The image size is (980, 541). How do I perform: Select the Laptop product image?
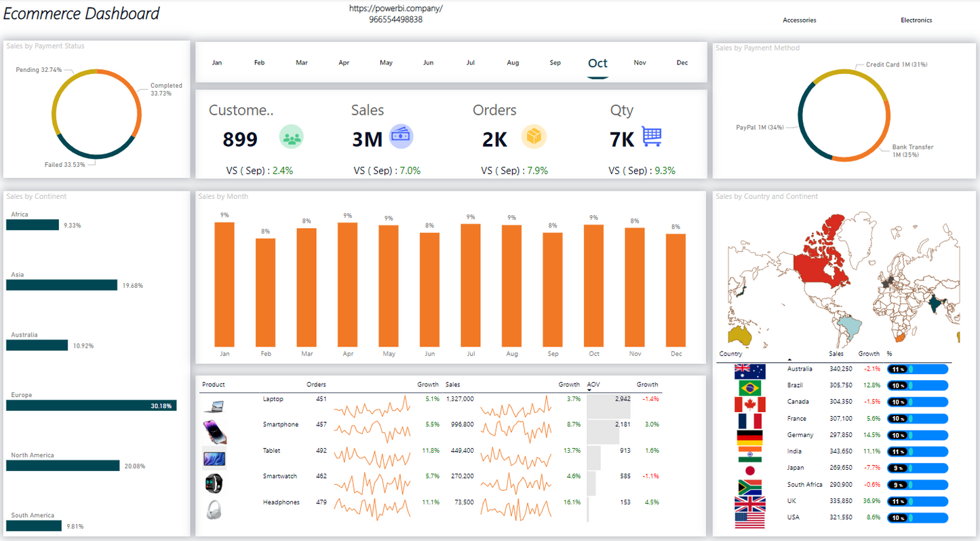tap(214, 407)
